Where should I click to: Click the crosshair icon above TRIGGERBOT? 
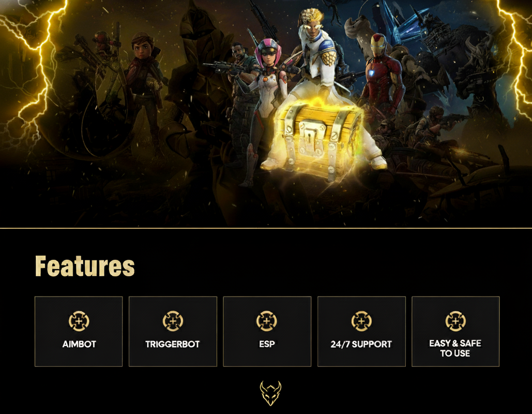coord(173,321)
